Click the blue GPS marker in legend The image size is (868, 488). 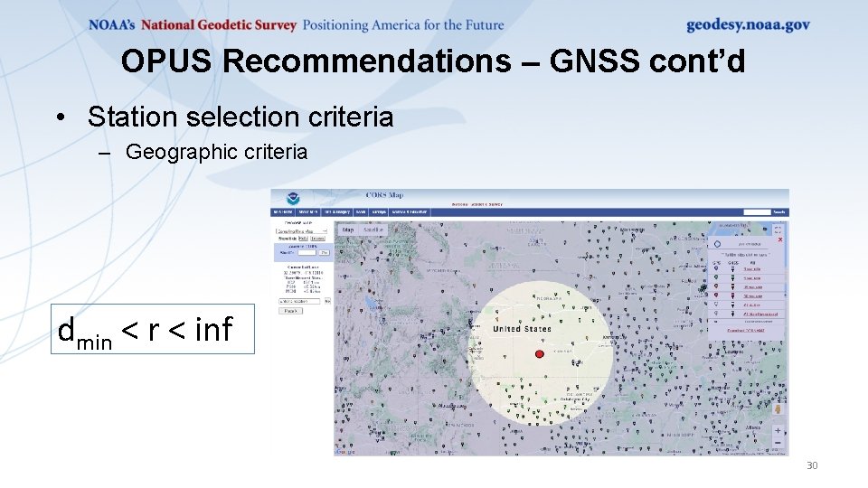(716, 268)
